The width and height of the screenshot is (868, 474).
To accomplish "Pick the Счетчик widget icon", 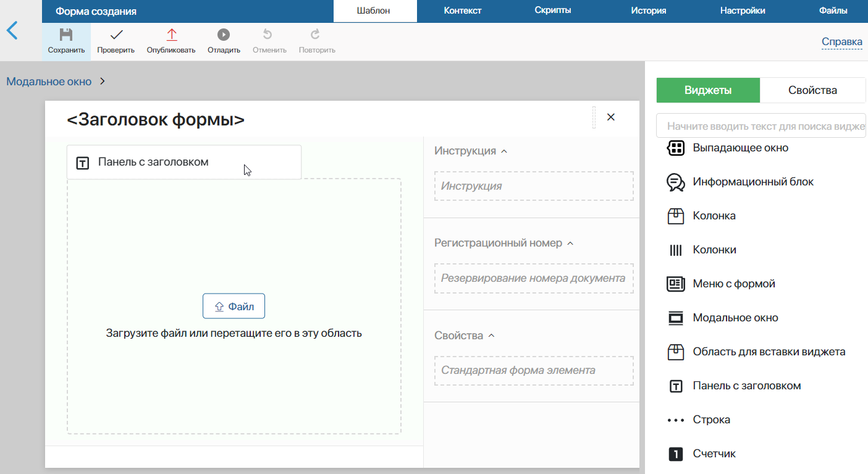I will tap(676, 454).
